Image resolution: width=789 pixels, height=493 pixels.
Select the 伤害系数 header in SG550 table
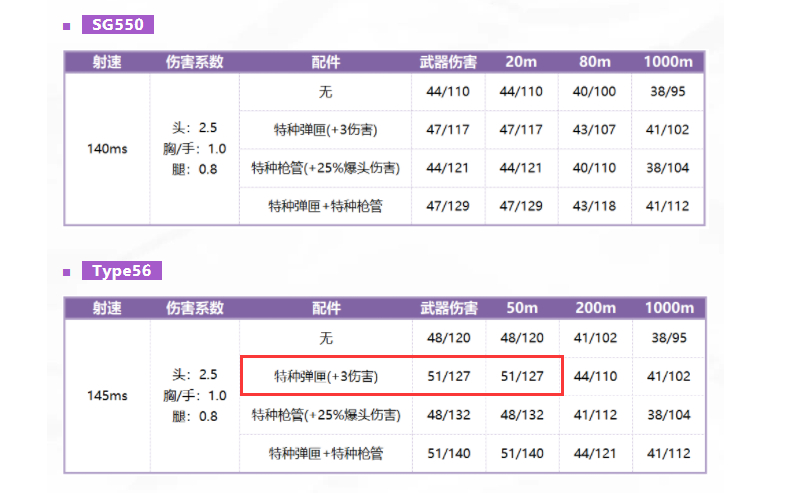(x=195, y=62)
